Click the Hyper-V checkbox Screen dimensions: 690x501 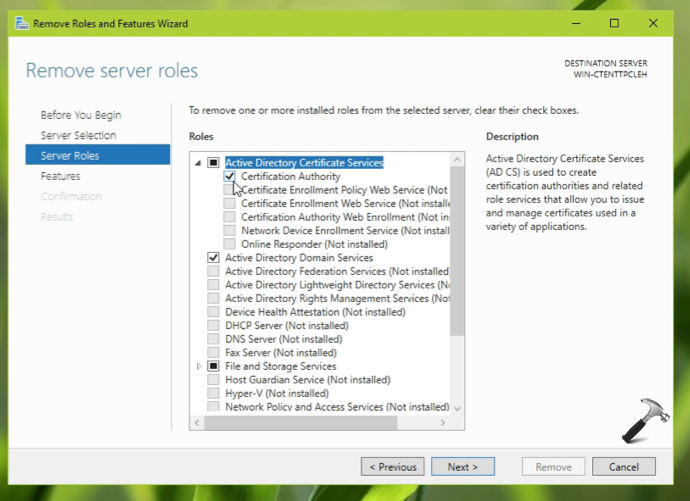tap(213, 393)
